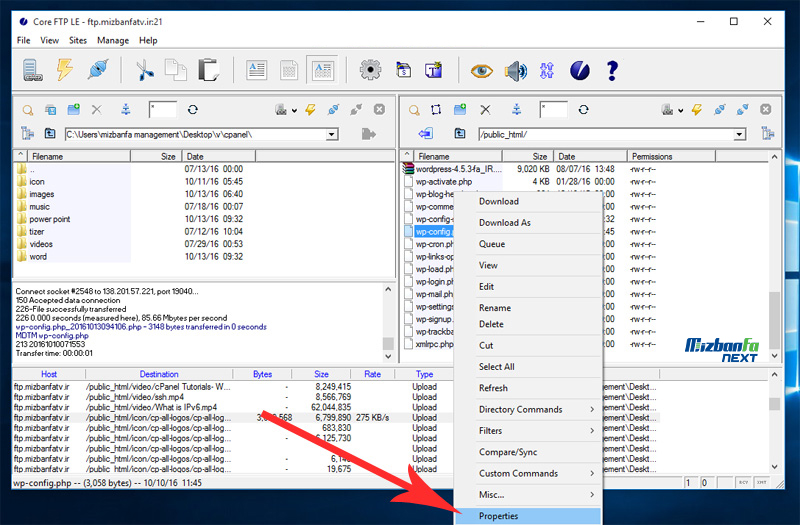Open the remote /public_html/ path dropdown

[x=739, y=135]
